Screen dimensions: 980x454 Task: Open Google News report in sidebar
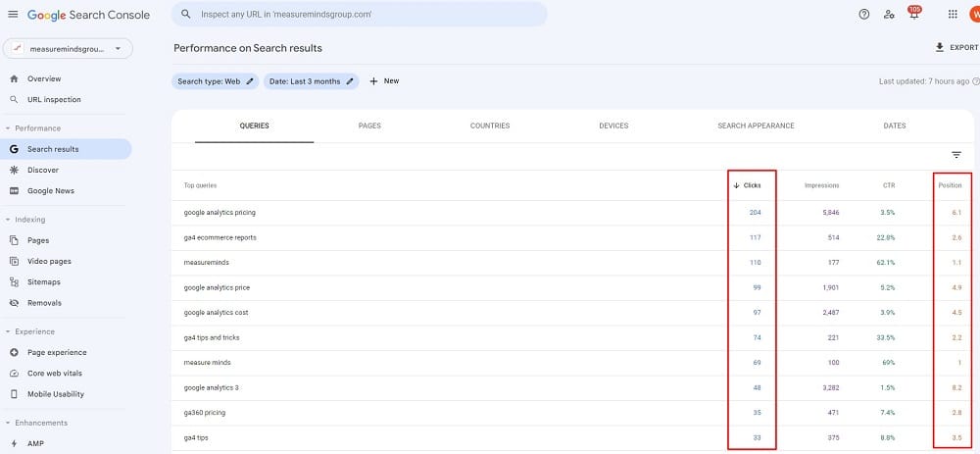(51, 191)
